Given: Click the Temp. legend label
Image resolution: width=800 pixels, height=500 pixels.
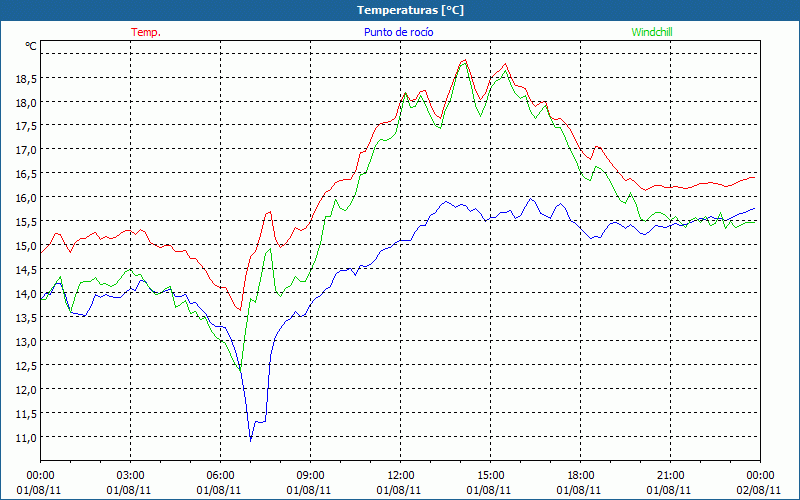Looking at the screenshot, I should pos(146,32).
